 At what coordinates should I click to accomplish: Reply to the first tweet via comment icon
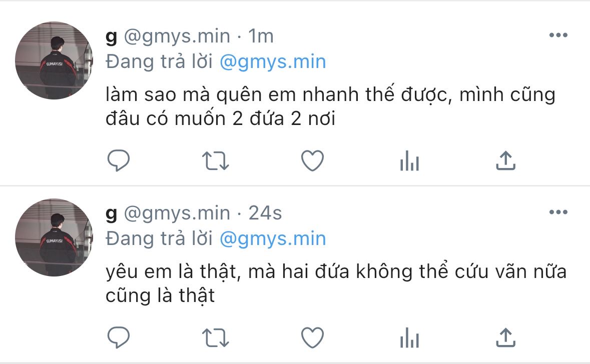coord(119,160)
